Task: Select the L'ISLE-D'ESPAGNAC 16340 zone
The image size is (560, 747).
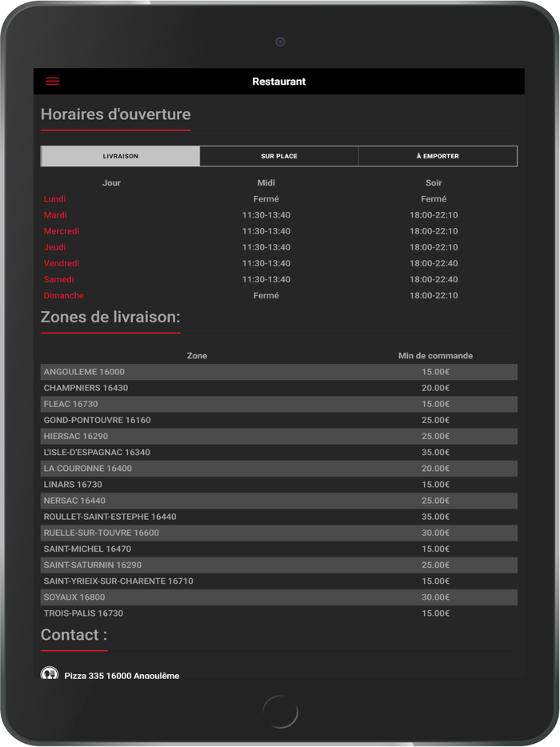Action: point(279,452)
